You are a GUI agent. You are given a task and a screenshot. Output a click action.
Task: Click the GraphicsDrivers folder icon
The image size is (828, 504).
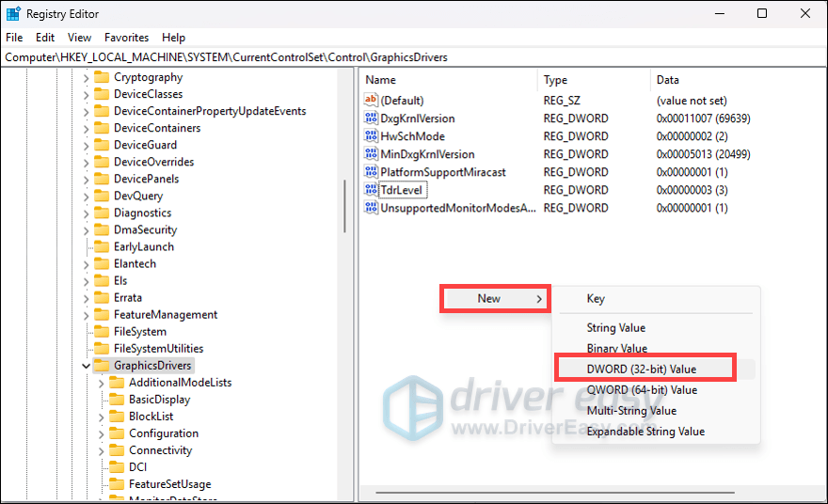(102, 366)
